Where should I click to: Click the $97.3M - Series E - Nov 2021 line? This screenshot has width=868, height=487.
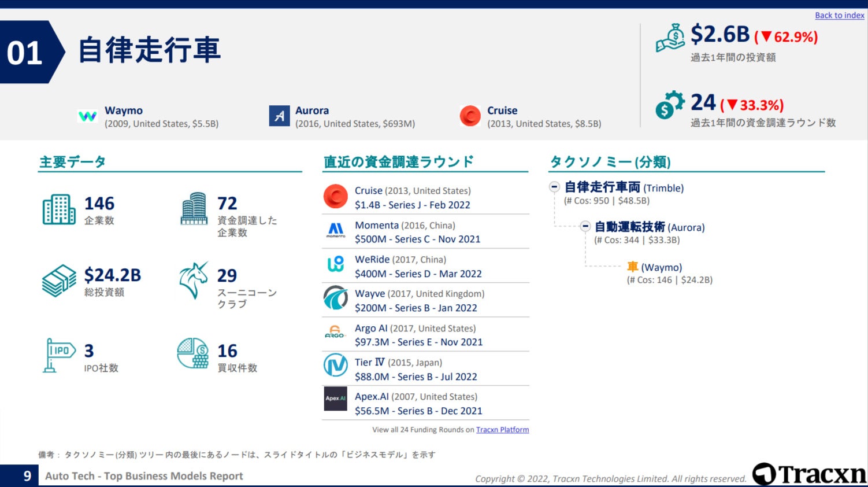pos(419,342)
